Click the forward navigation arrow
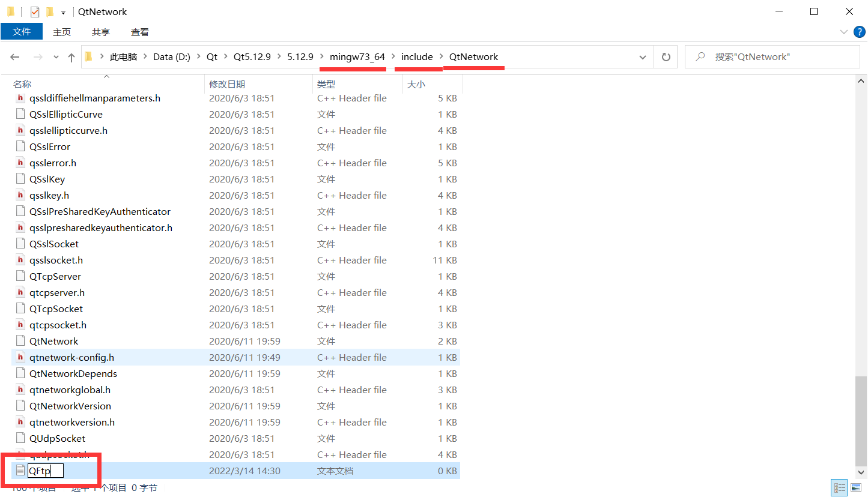This screenshot has height=497, width=868. (38, 57)
